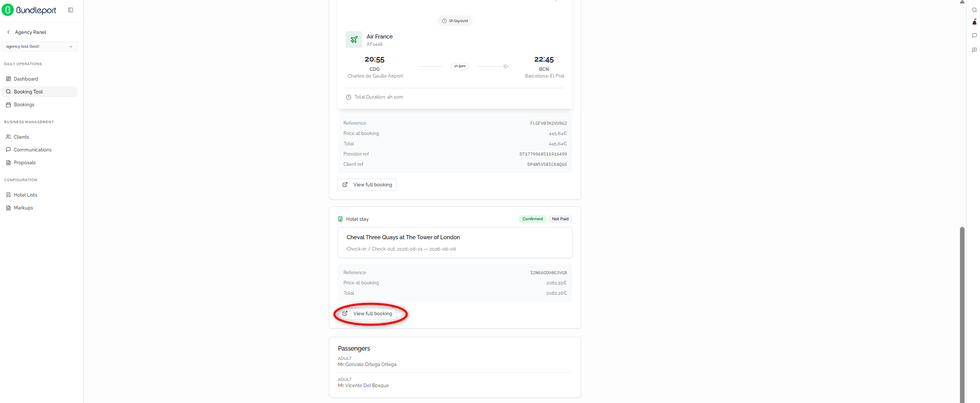This screenshot has width=980, height=403.
Task: Open Dashboard in the sidebar
Action: click(40, 79)
